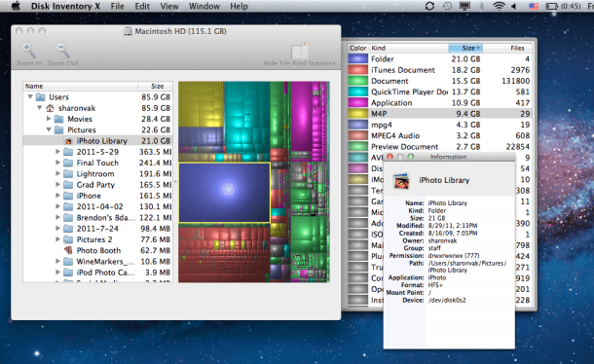Sort statistics by Size column header
Image resolution: width=594 pixels, height=364 pixels.
(465, 48)
